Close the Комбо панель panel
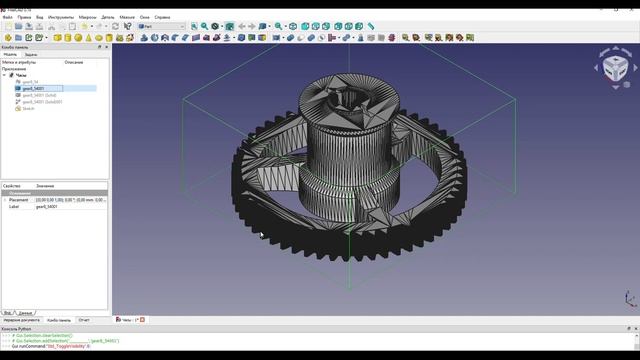 (107, 47)
